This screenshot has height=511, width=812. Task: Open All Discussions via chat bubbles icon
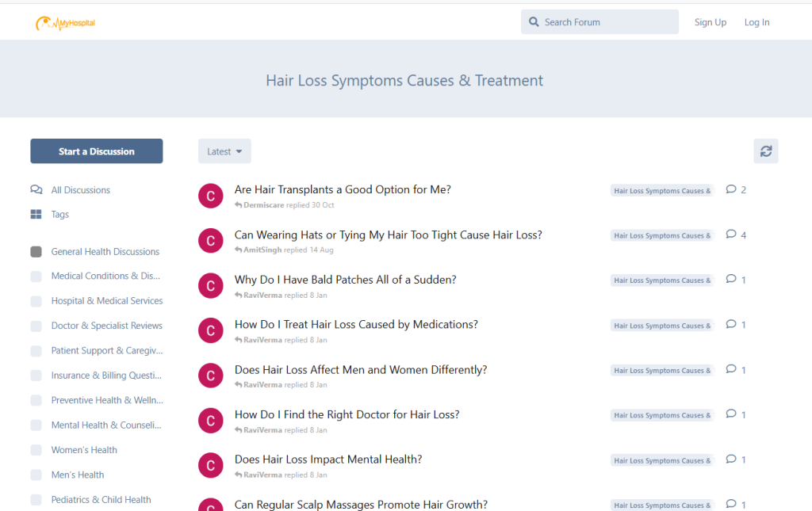click(x=36, y=190)
